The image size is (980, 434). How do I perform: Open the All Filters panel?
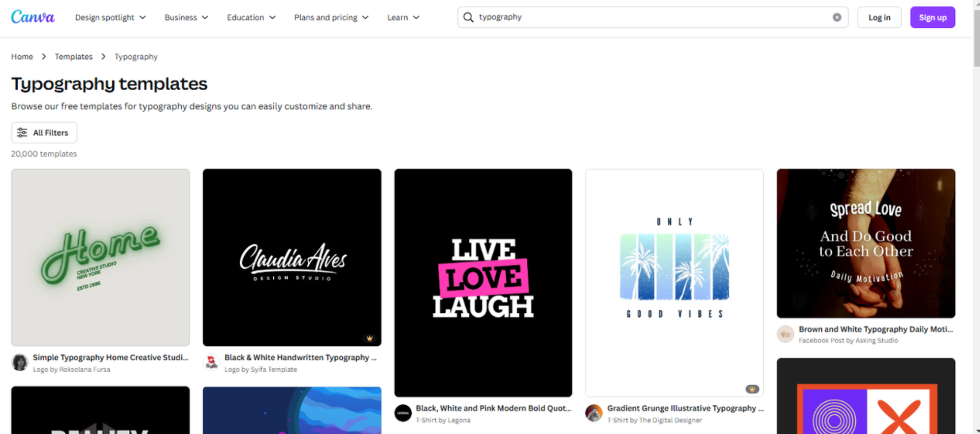[44, 133]
